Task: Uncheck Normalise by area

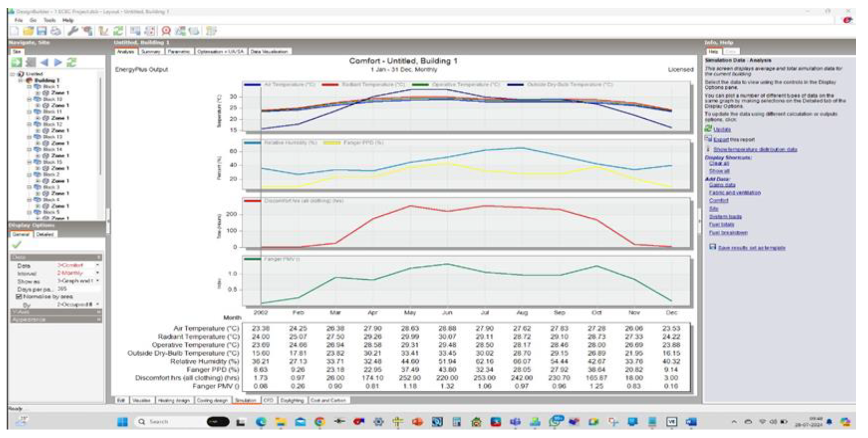Action: pyautogui.click(x=19, y=296)
